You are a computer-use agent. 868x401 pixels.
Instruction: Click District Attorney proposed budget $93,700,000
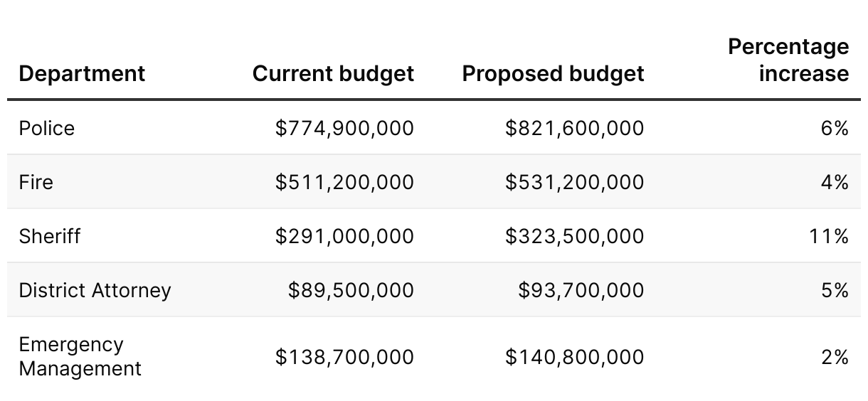click(581, 290)
